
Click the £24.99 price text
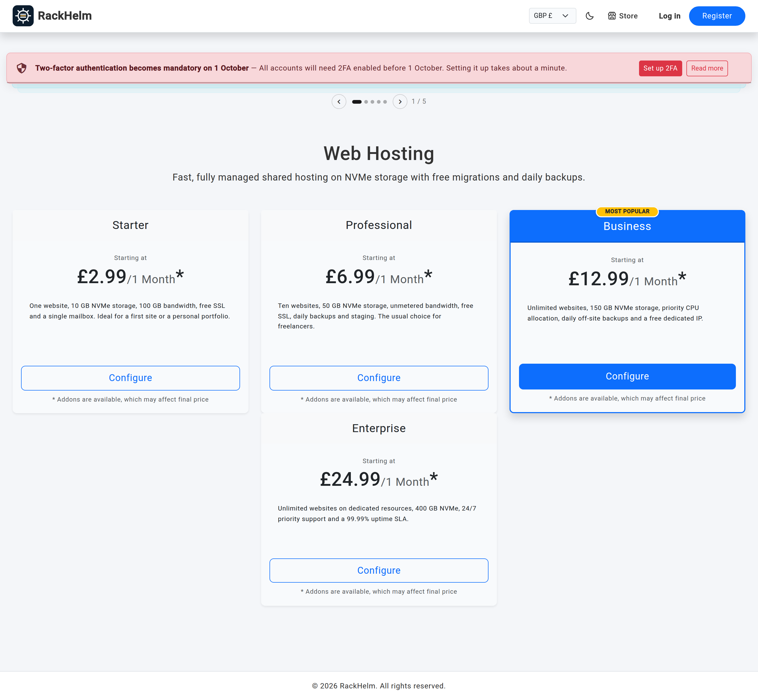point(350,479)
